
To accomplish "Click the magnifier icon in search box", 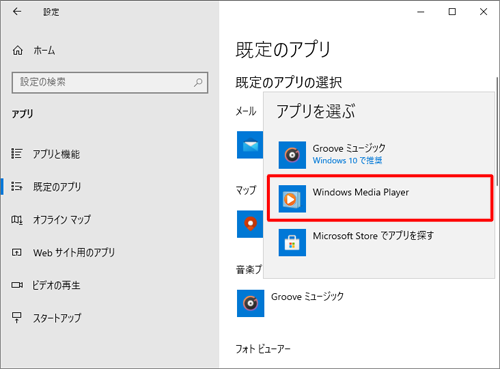I will coord(198,82).
